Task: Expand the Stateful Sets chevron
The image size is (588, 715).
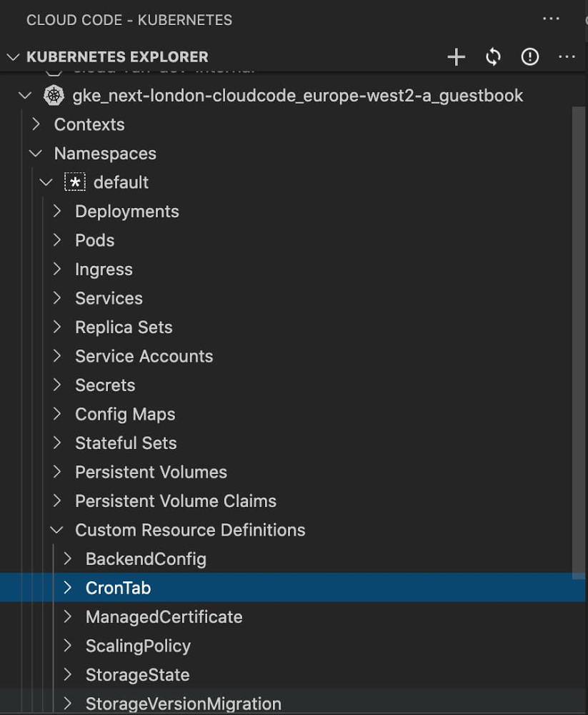Action: [57, 443]
